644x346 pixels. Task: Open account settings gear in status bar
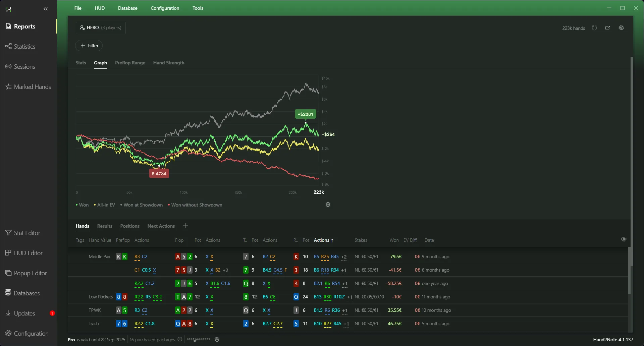217,339
